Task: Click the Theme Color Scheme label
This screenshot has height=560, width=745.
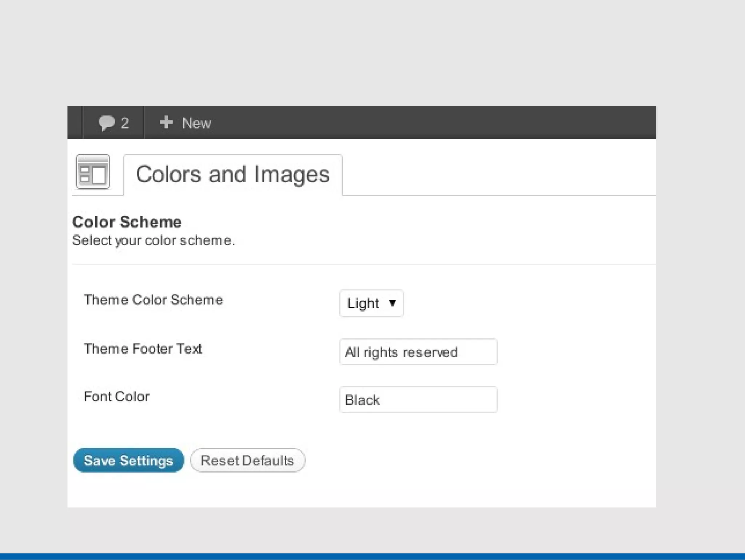Action: (x=153, y=300)
